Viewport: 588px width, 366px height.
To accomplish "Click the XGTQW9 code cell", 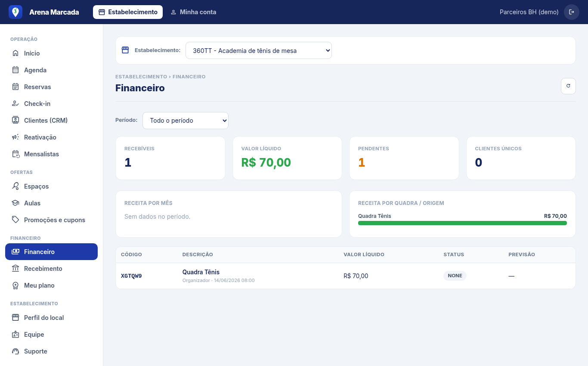I will [x=131, y=276].
